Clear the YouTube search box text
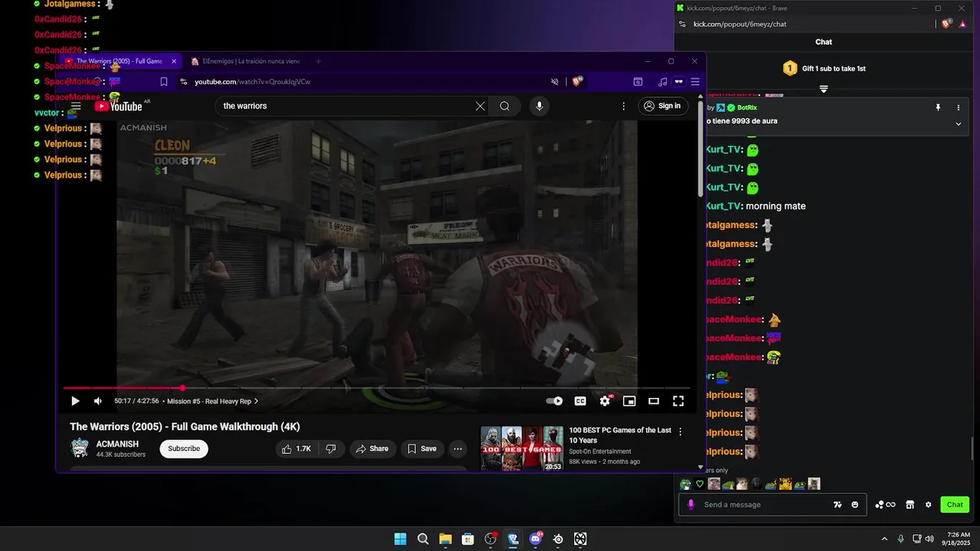The height and width of the screenshot is (551, 980). 480,106
